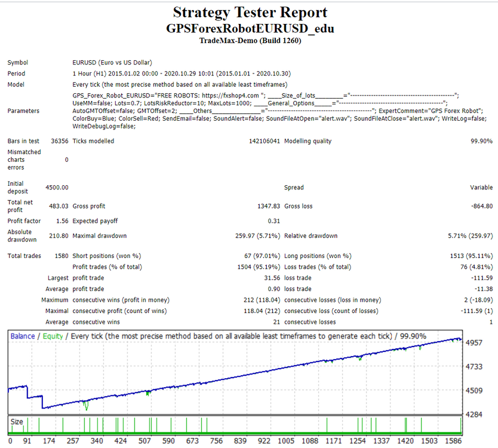Screen dimensions: 498x448
Task: Click the chart y-axis label 4284
Action: (x=474, y=415)
